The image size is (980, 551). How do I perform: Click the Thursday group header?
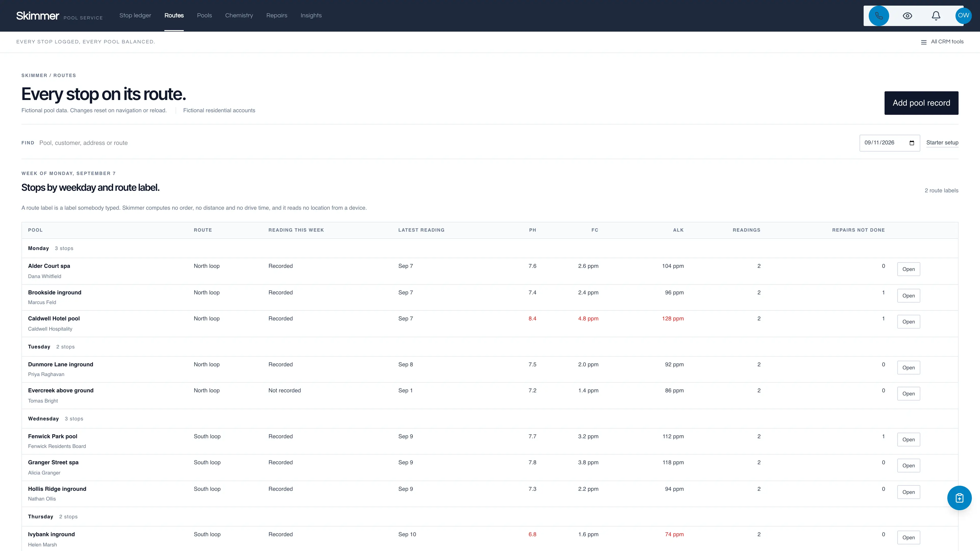point(490,517)
